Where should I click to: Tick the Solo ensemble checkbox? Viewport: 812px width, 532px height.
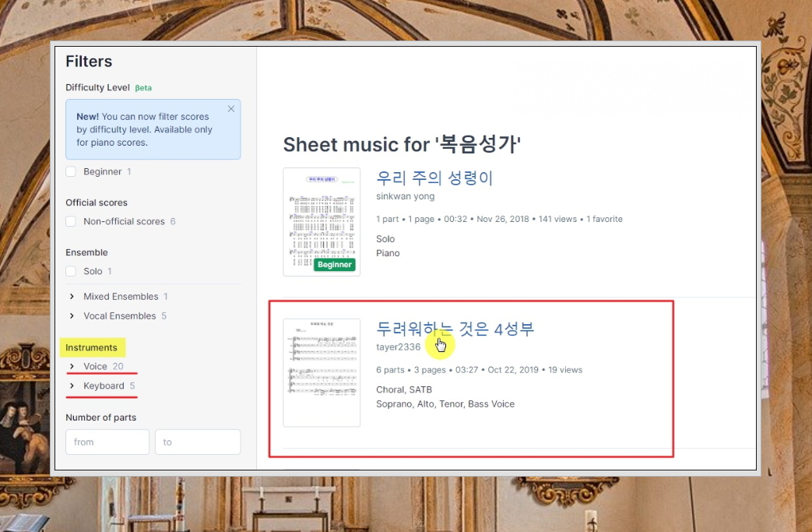click(71, 271)
